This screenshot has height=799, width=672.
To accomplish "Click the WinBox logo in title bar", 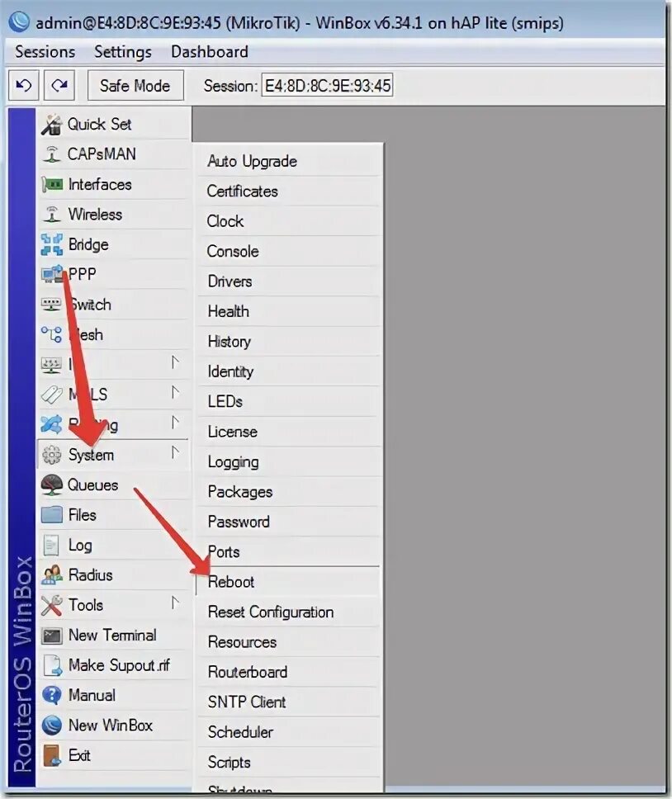I will click(x=19, y=21).
